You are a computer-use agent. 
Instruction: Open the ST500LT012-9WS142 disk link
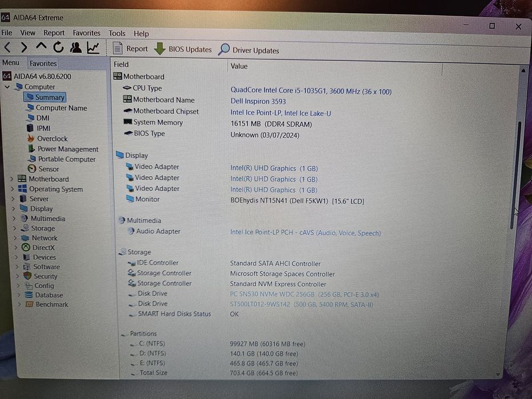(301, 304)
